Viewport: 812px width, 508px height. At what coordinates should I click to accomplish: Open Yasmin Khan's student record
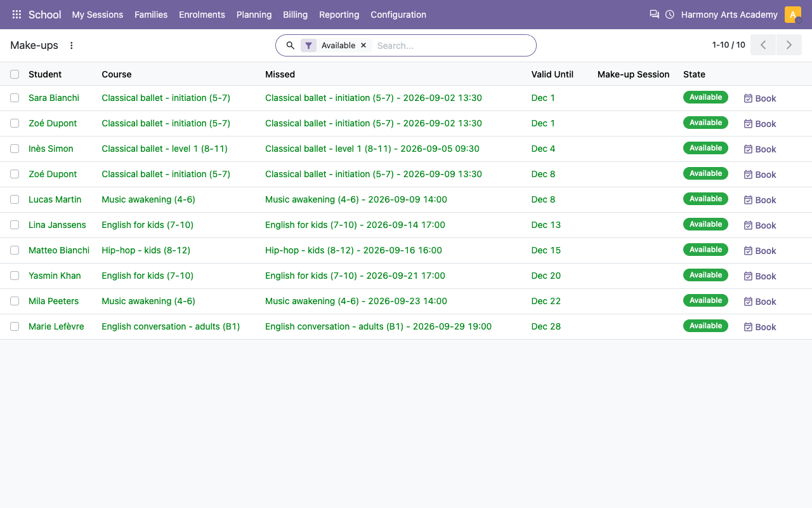55,276
